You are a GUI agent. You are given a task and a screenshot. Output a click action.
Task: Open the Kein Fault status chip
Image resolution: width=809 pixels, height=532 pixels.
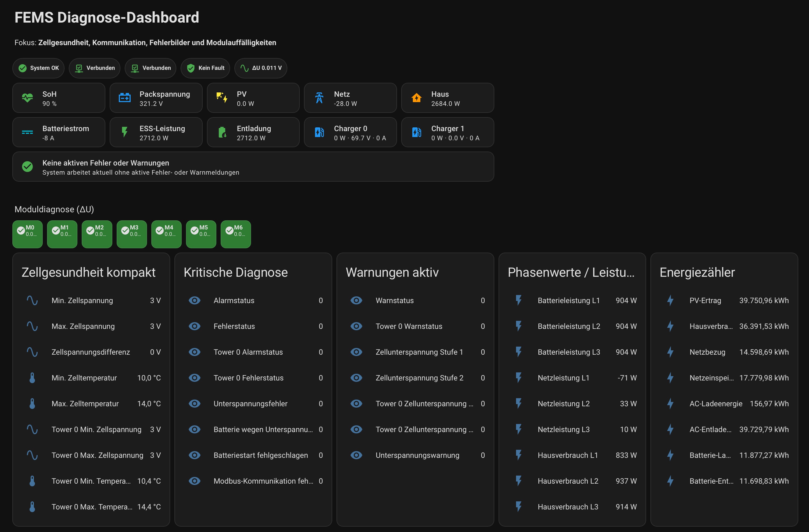[x=205, y=68]
